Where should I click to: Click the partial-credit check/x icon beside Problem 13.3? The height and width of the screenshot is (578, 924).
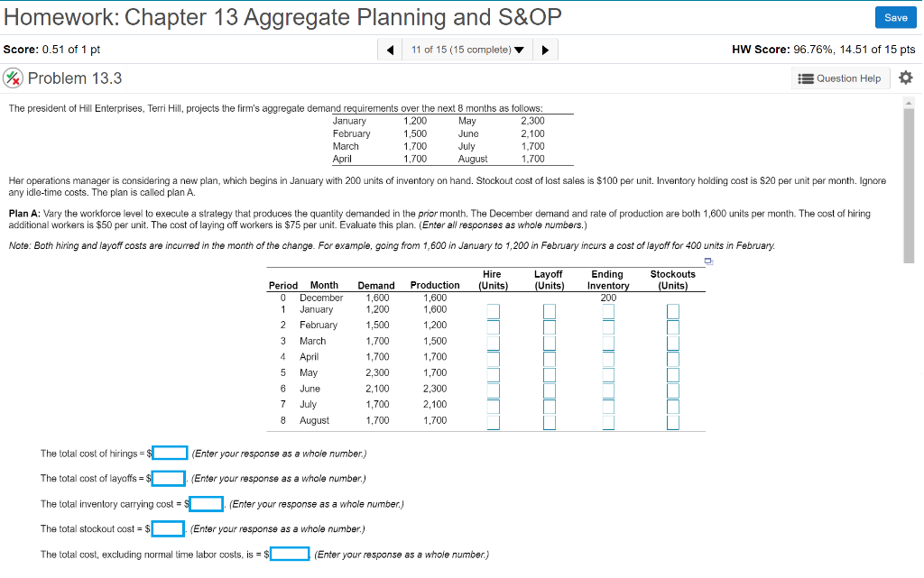13,78
